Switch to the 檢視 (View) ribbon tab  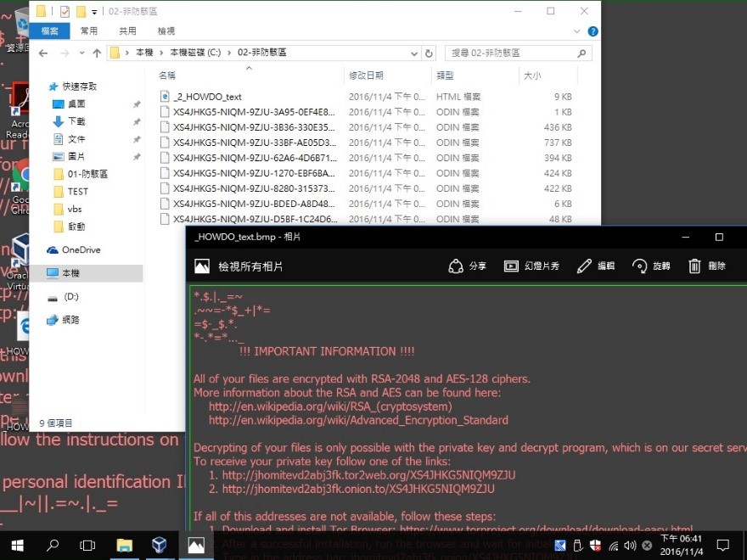166,31
